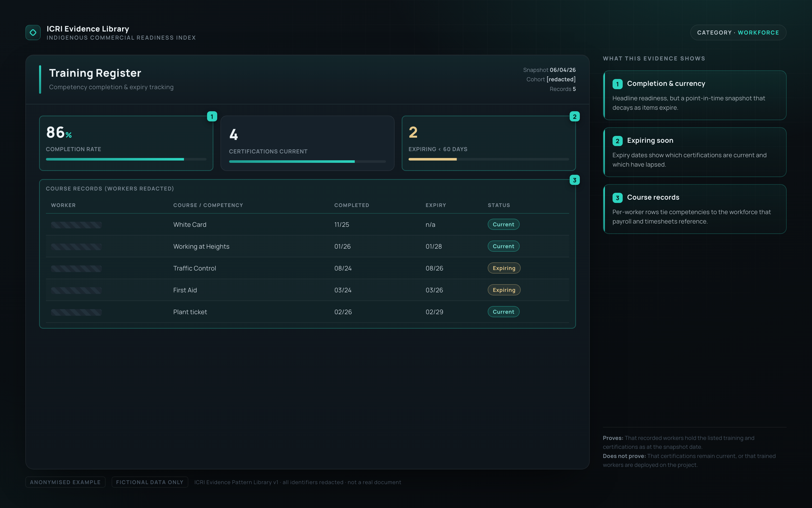Viewport: 812px width, 508px height.
Task: Click the Completion Rate progress bar
Action: click(126, 159)
